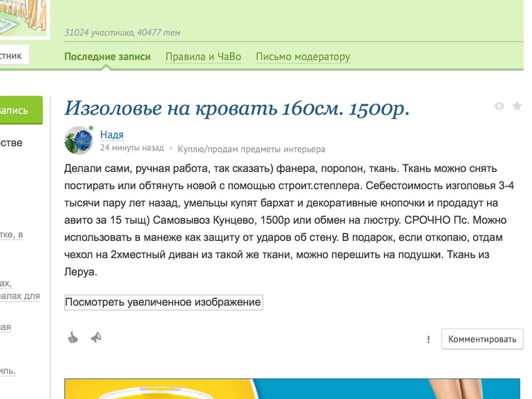Open post title Изголовье на кровать 160см
Screen dimensions: 532x399
237,108
